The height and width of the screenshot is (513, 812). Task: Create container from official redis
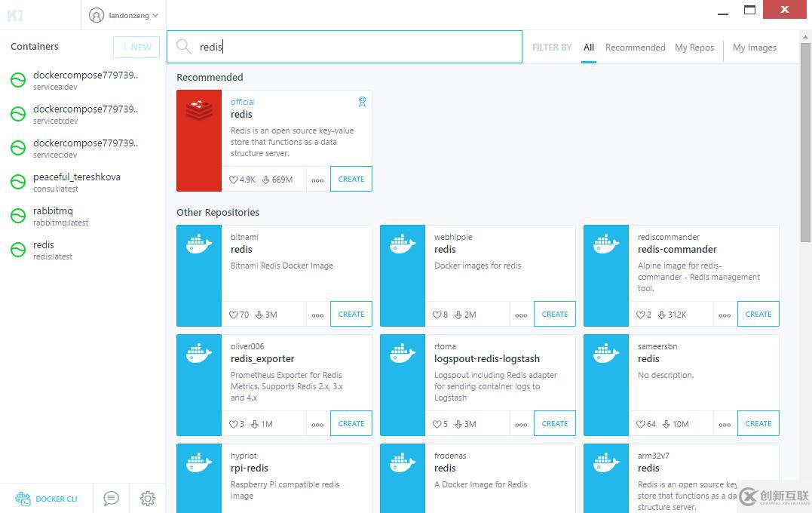click(x=351, y=179)
